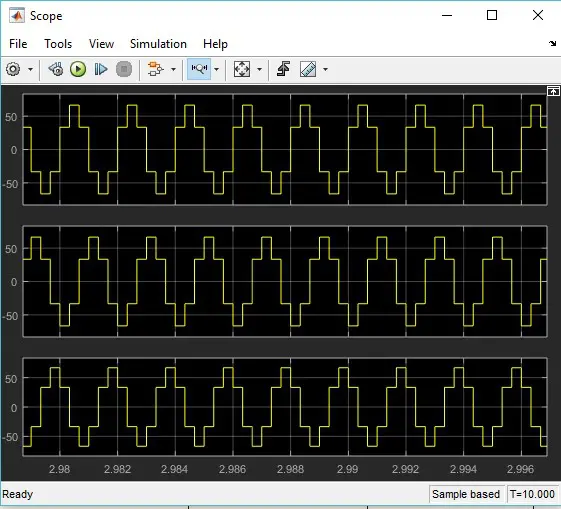Click the Scale Axes Limits icon
561x509 pixels.
click(x=242, y=69)
